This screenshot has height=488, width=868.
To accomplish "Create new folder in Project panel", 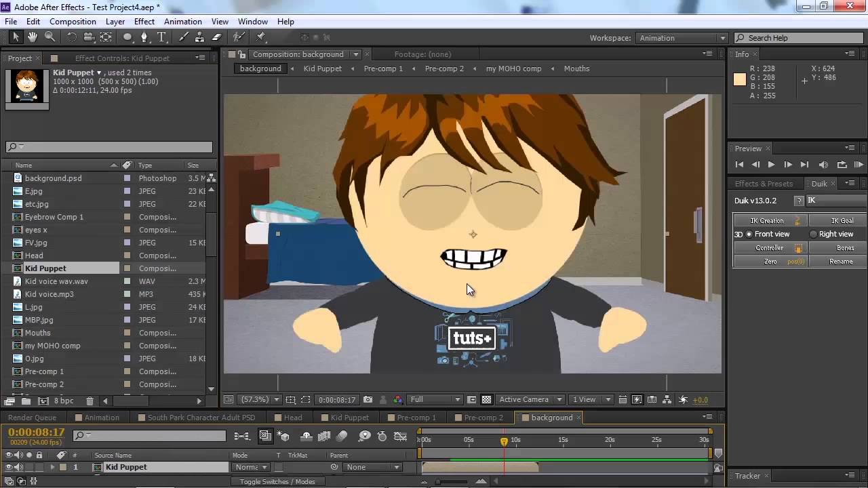I will click(x=26, y=401).
